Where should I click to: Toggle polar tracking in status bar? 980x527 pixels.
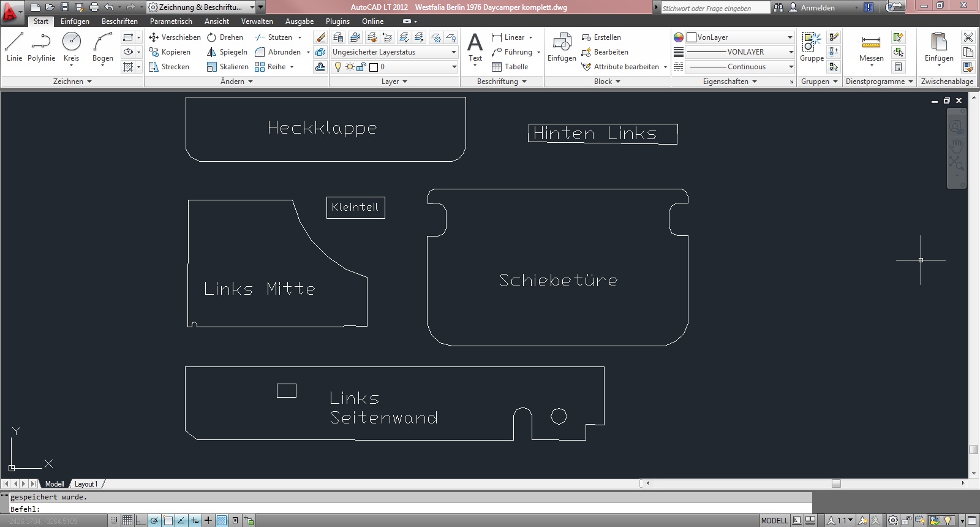154,521
